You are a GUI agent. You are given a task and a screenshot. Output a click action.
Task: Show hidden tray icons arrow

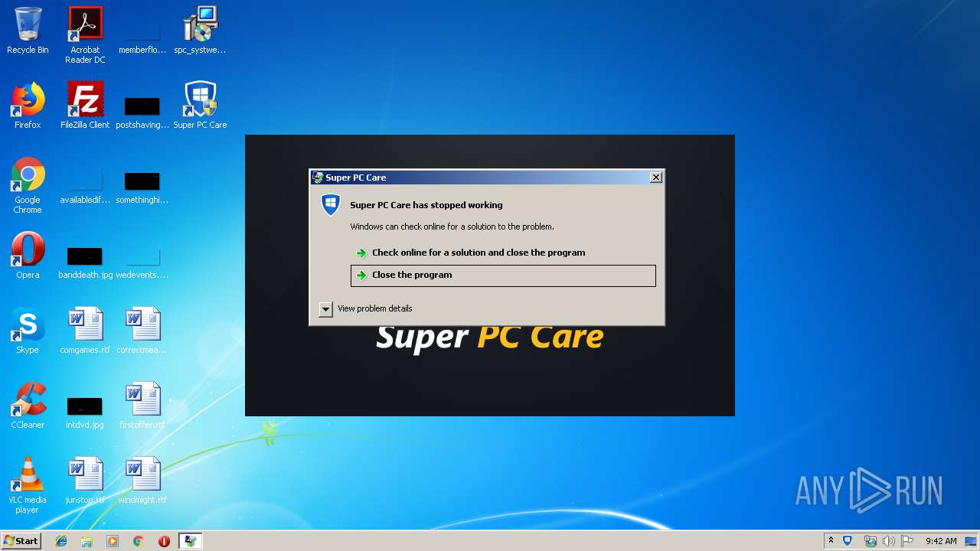pyautogui.click(x=831, y=541)
